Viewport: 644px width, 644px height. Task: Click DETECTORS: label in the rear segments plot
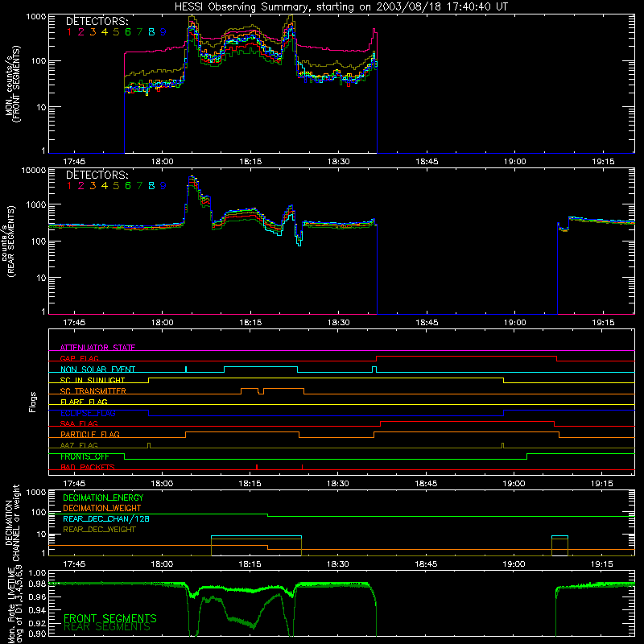pyautogui.click(x=97, y=175)
